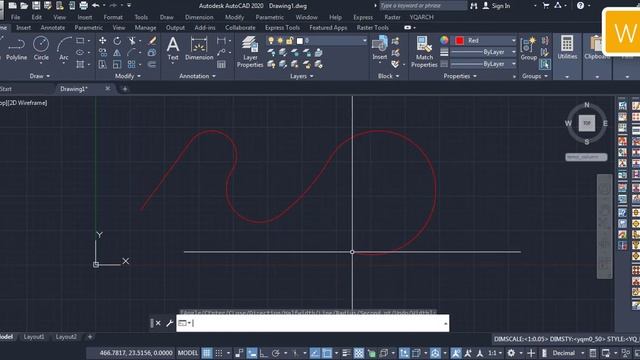Pick the Hatch tool in Draw panel
Screen dimensions: 640x360
(80, 64)
